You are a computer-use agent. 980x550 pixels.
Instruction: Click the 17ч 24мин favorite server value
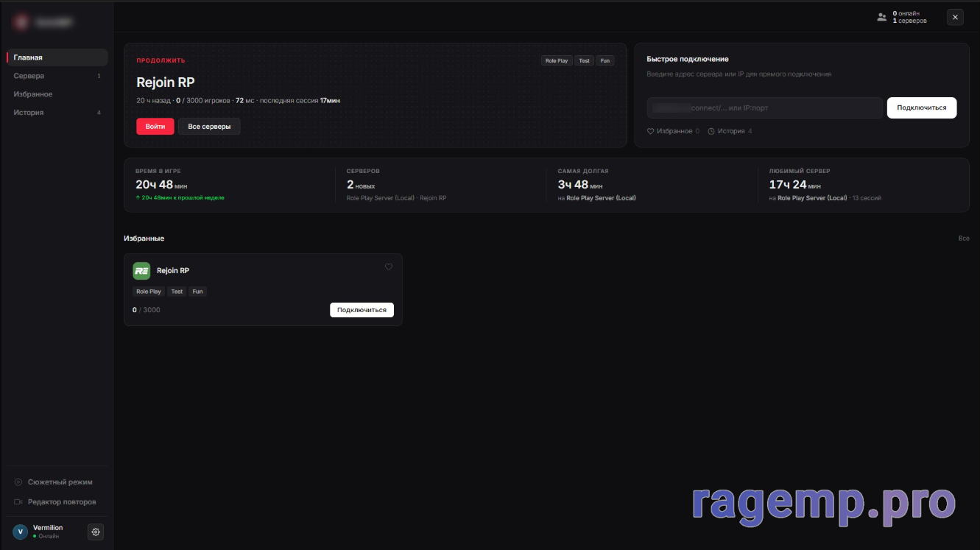795,185
